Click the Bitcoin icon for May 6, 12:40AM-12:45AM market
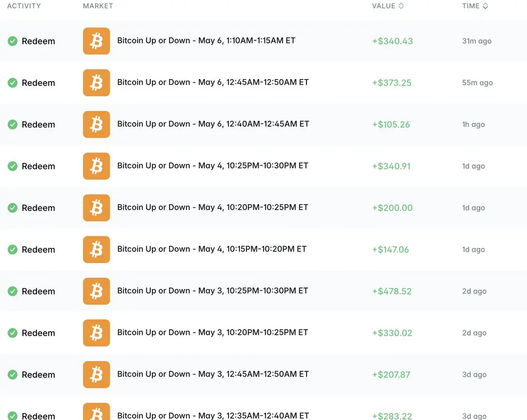527x420 pixels. (x=97, y=124)
